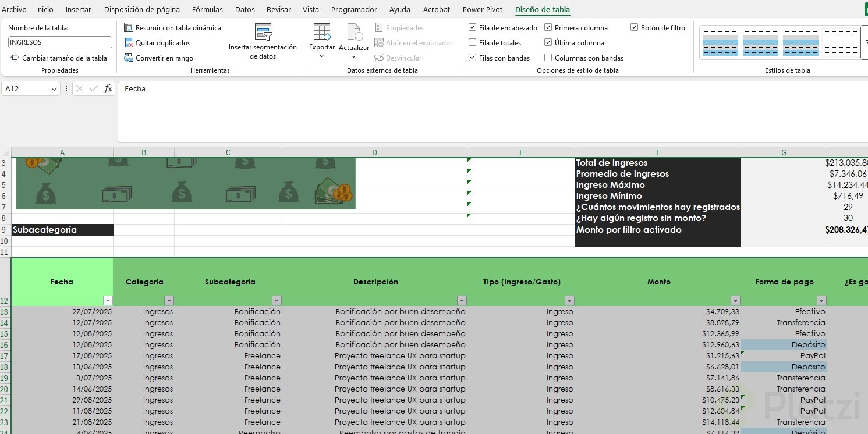Screen dimensions: 868x434
Task: Enable Fila de totales checkbox
Action: (x=473, y=42)
